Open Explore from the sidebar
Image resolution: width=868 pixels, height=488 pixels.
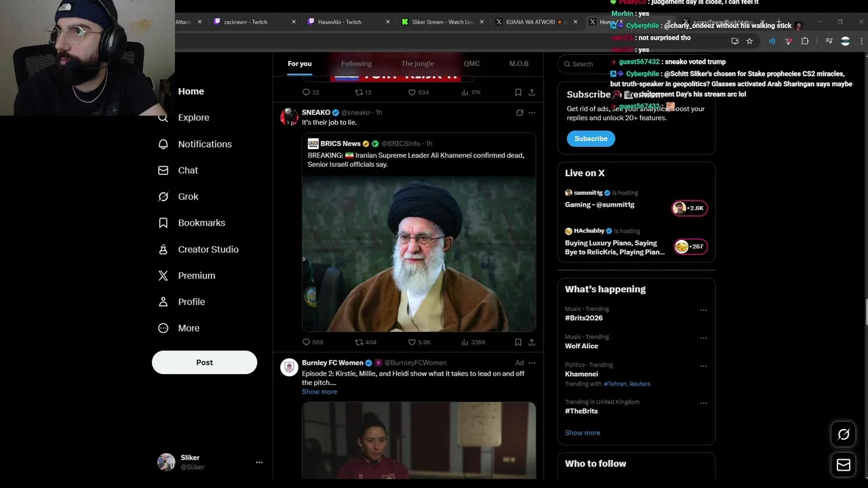(x=184, y=117)
